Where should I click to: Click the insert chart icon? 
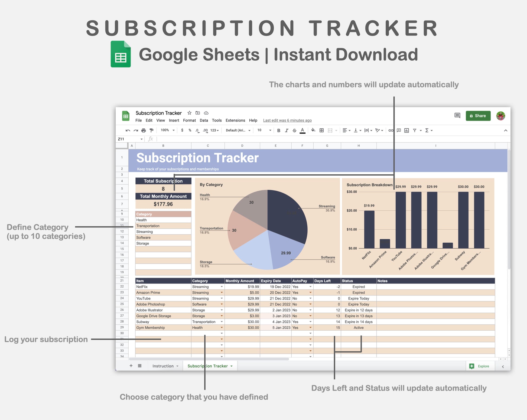click(406, 131)
